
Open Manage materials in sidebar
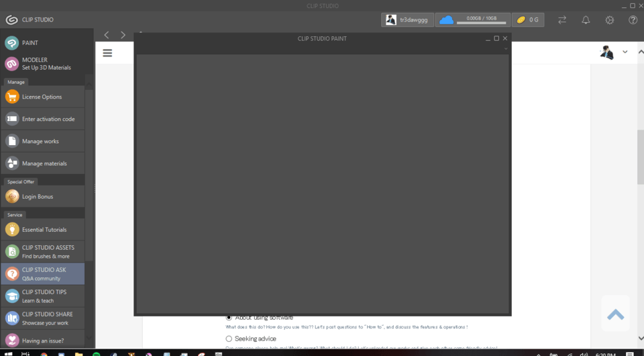tap(43, 163)
